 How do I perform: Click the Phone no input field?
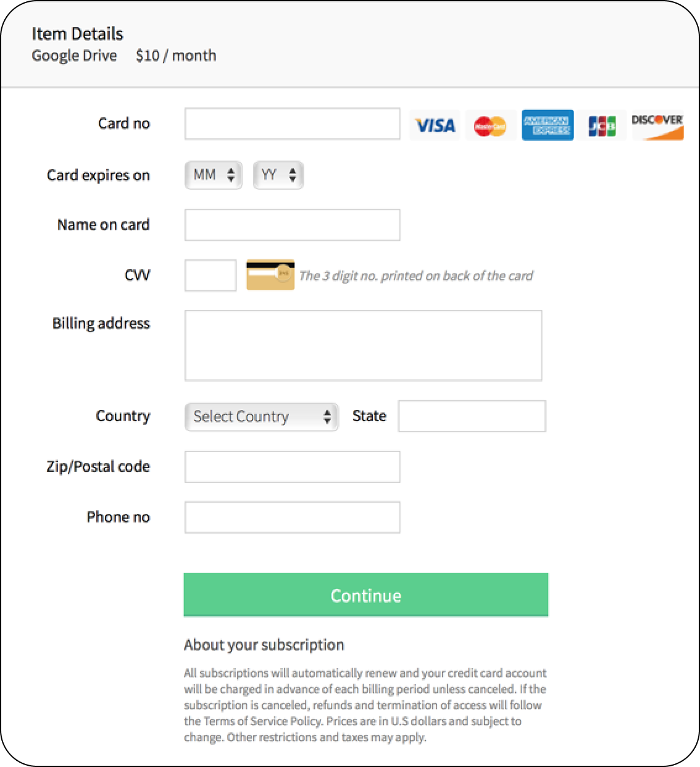tap(293, 518)
